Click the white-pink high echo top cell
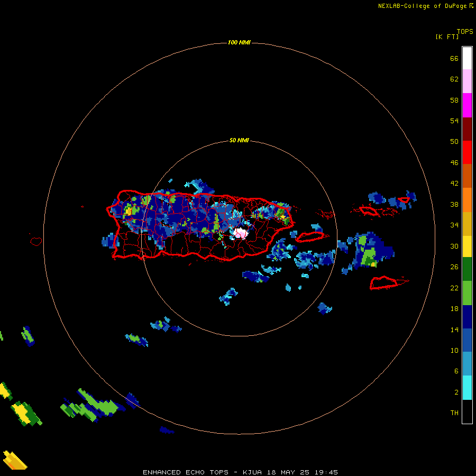476x476 pixels. 241,233
